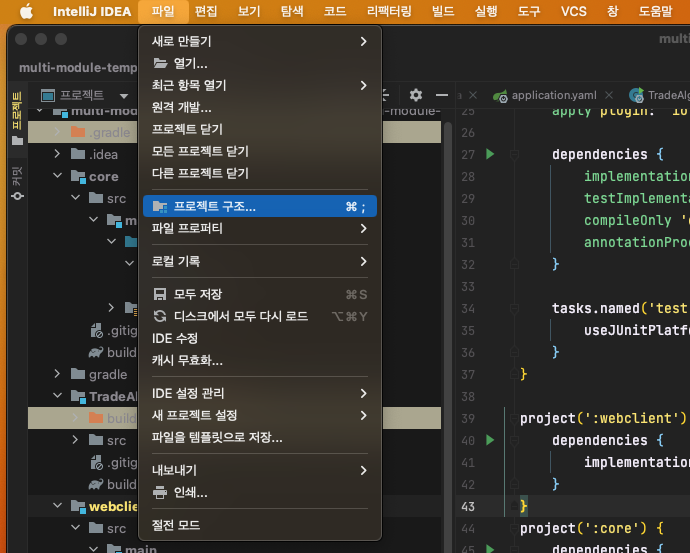Expand the .idea folder in tree
This screenshot has height=553, width=690.
(57, 154)
